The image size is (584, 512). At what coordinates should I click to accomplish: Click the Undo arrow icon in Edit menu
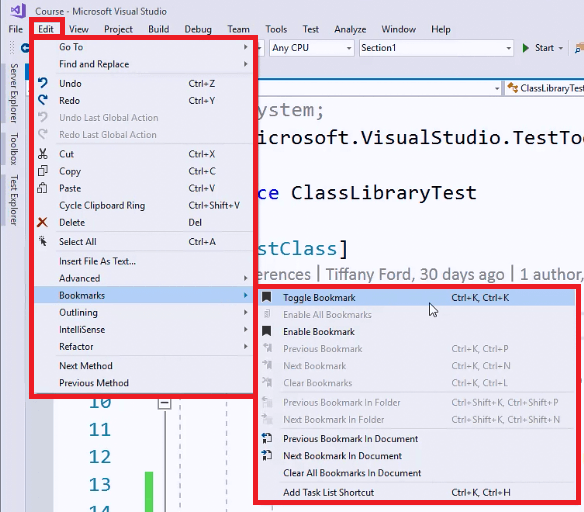pyautogui.click(x=42, y=83)
